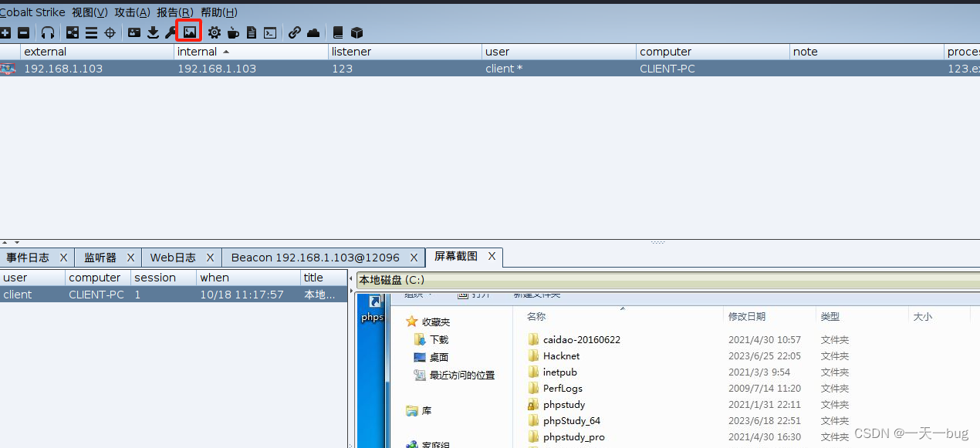Sort sessions by listener column header
The image size is (980, 448).
pyautogui.click(x=405, y=52)
